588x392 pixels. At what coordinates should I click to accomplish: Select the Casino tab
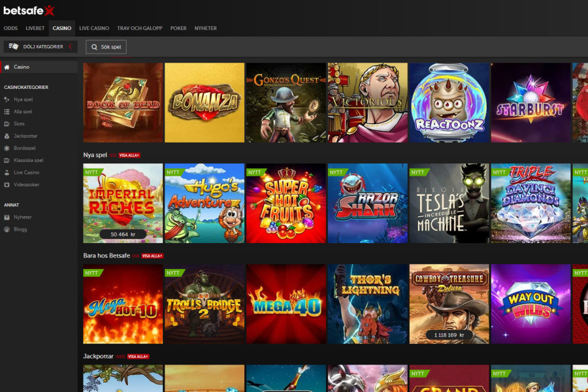pyautogui.click(x=62, y=28)
